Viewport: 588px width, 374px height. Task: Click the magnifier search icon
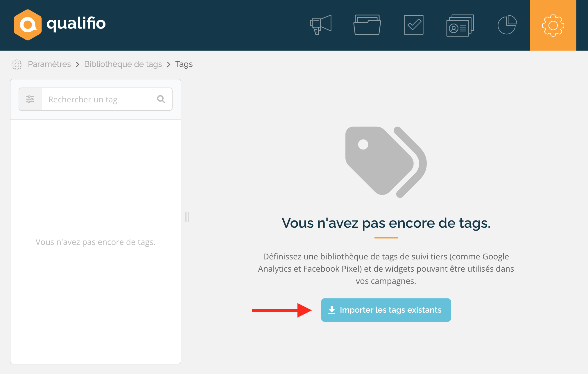pos(161,99)
